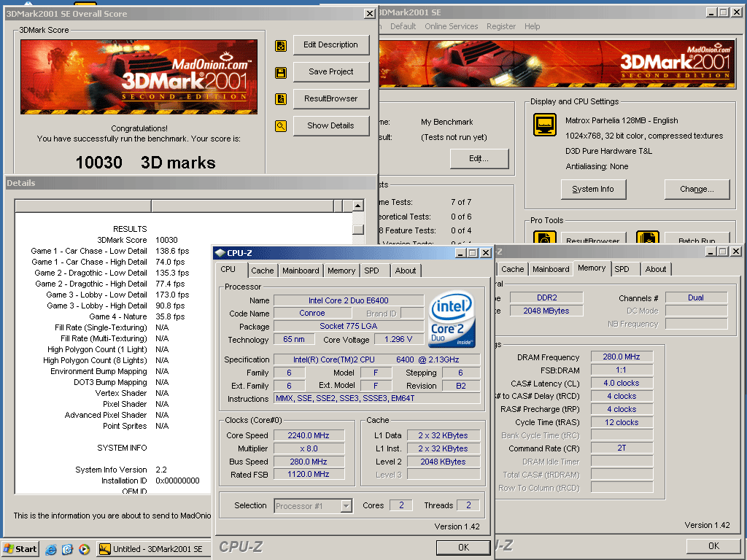The height and width of the screenshot is (560, 747).
Task: Click the ResultBrowser icon in Pro Tools
Action: (x=544, y=237)
